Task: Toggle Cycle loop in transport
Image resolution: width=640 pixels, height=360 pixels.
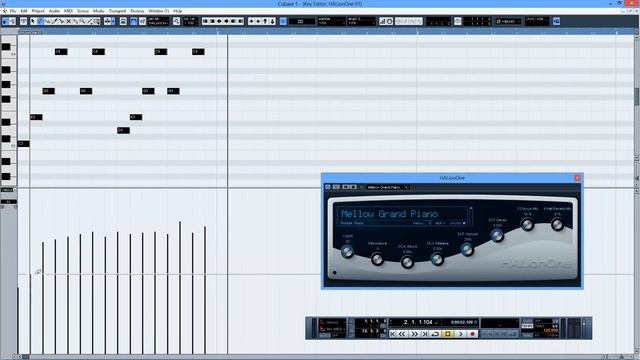Action: (436, 333)
